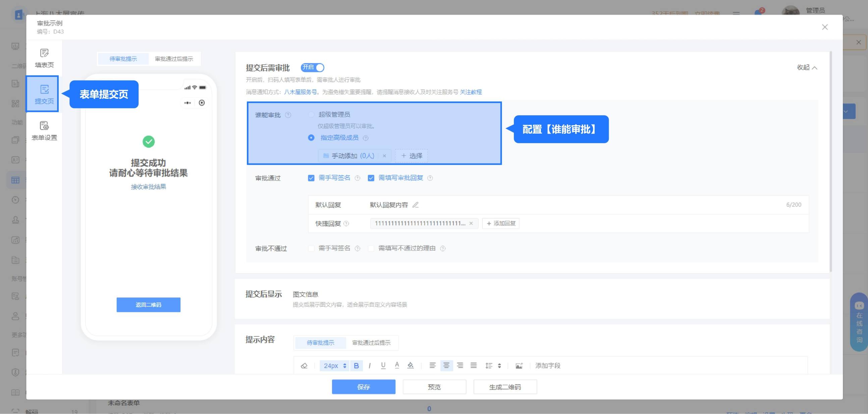Click help icon beside 需填写不通过的理由
The width and height of the screenshot is (868, 414).
(x=443, y=249)
